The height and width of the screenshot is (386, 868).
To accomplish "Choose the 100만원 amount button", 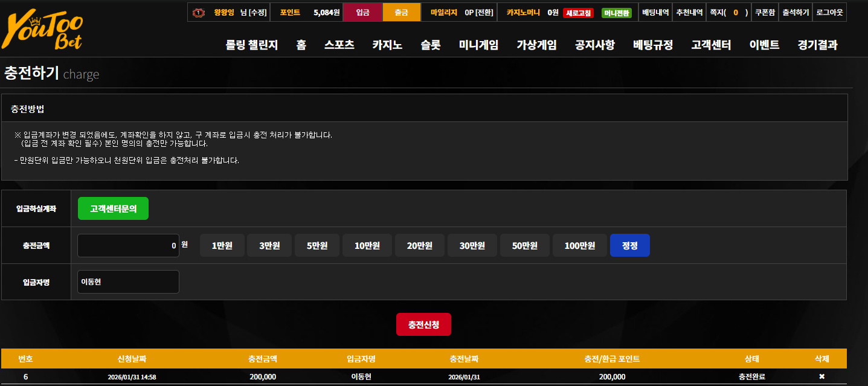I will click(580, 245).
